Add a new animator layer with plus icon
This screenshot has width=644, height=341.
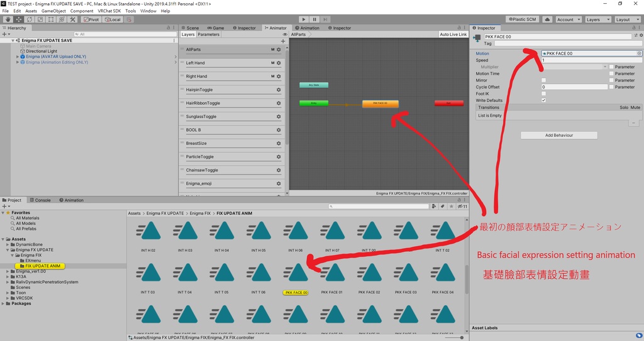coord(282,41)
